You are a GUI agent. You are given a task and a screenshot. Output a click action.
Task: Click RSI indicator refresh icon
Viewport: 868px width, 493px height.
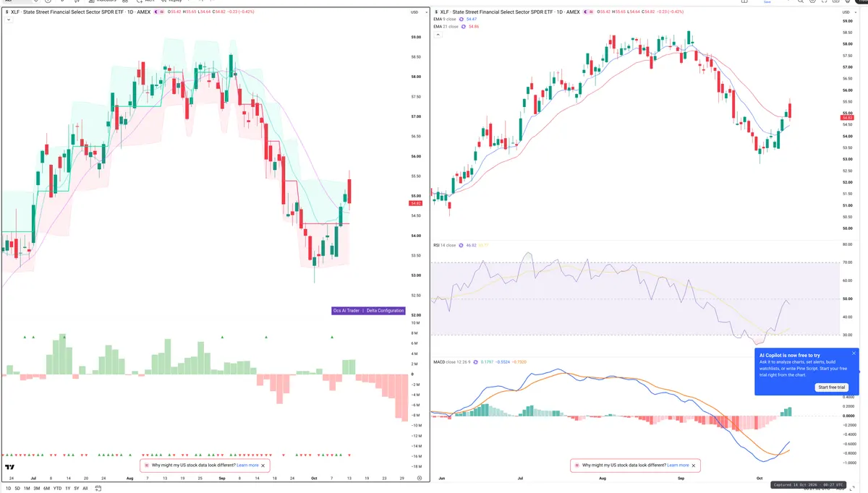[461, 245]
